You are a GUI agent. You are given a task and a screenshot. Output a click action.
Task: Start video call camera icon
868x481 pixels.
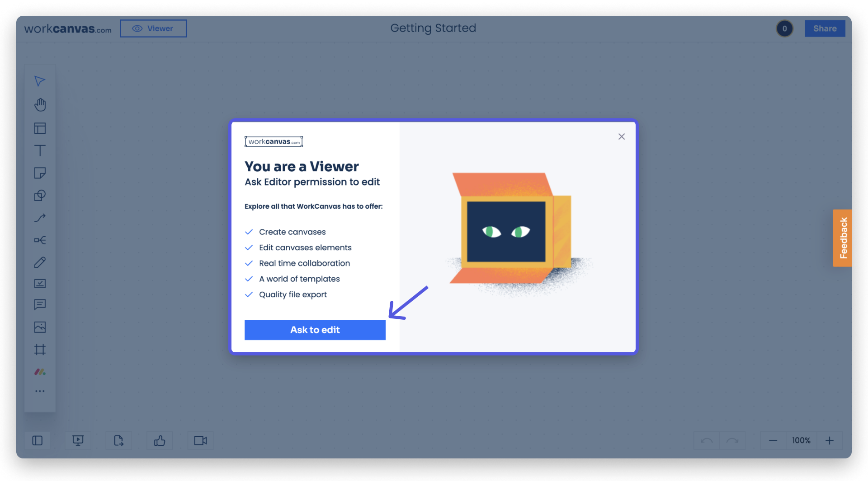(x=200, y=441)
